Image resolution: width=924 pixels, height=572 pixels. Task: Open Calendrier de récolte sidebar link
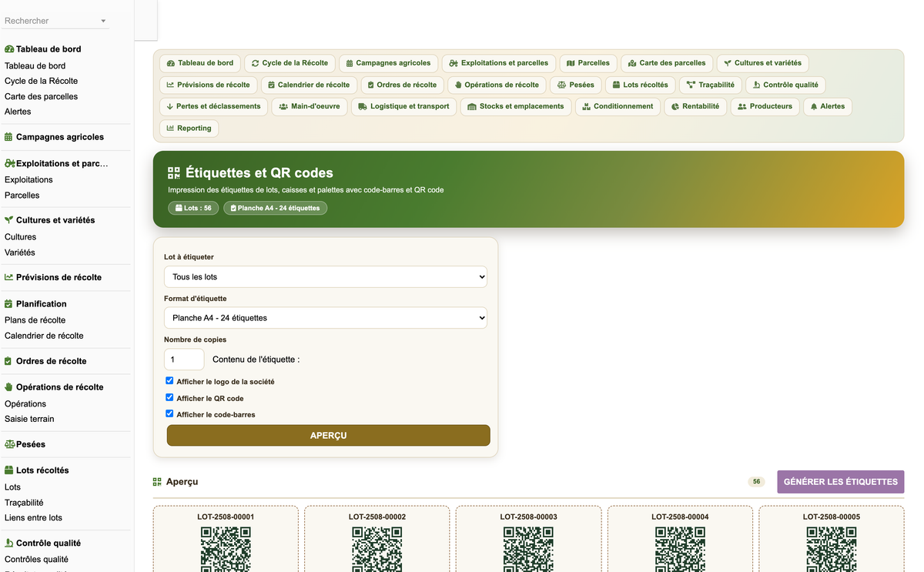point(44,336)
